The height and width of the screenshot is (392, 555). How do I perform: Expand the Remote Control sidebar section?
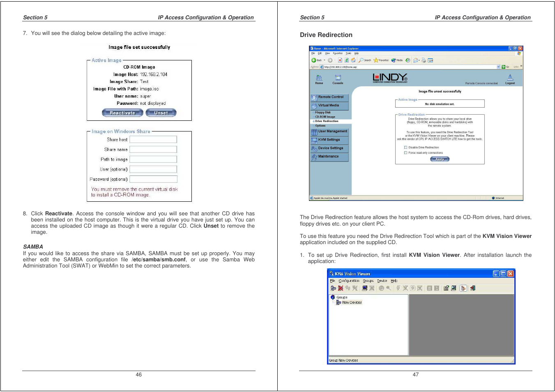329,97
